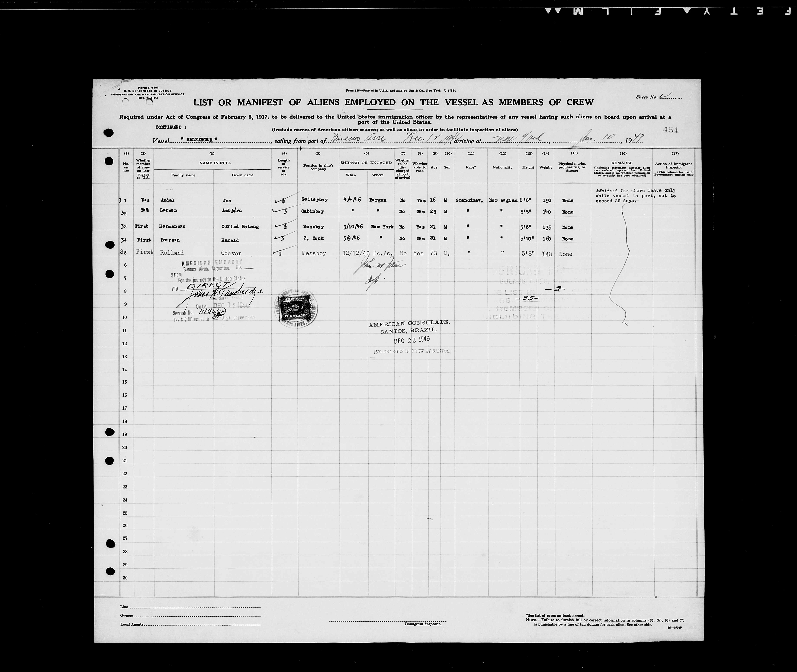The image size is (797, 672).
Task: Click the 'NAME IN FULL' column header
Action: click(x=215, y=163)
